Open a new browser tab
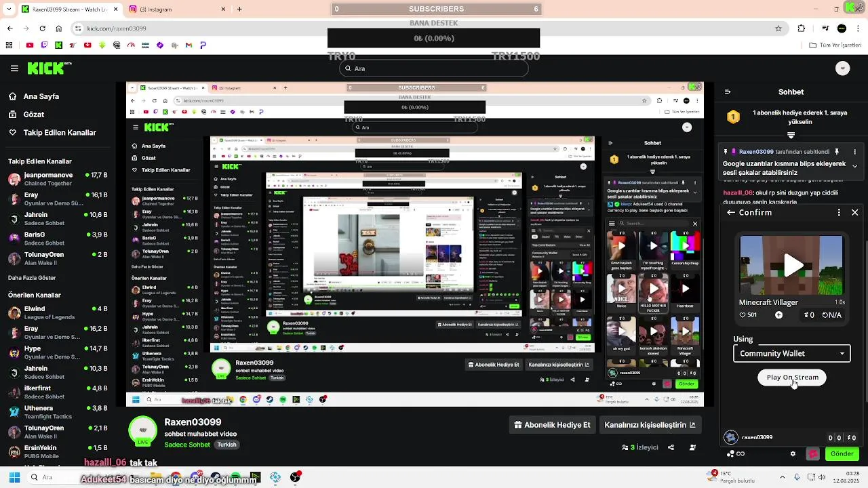Image resolution: width=868 pixels, height=488 pixels. point(239,9)
